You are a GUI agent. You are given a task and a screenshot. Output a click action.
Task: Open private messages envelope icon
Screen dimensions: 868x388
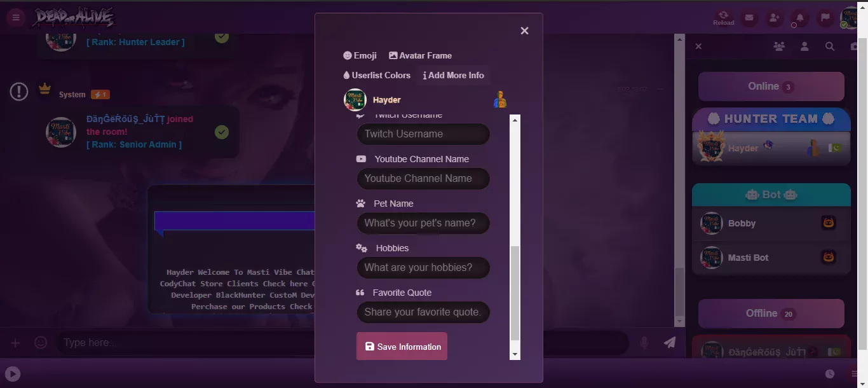pyautogui.click(x=749, y=18)
